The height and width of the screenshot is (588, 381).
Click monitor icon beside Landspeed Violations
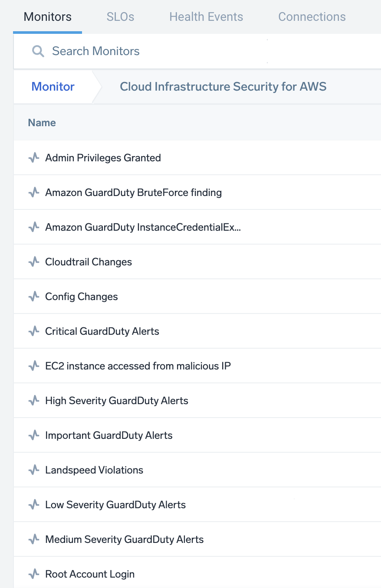pos(33,470)
